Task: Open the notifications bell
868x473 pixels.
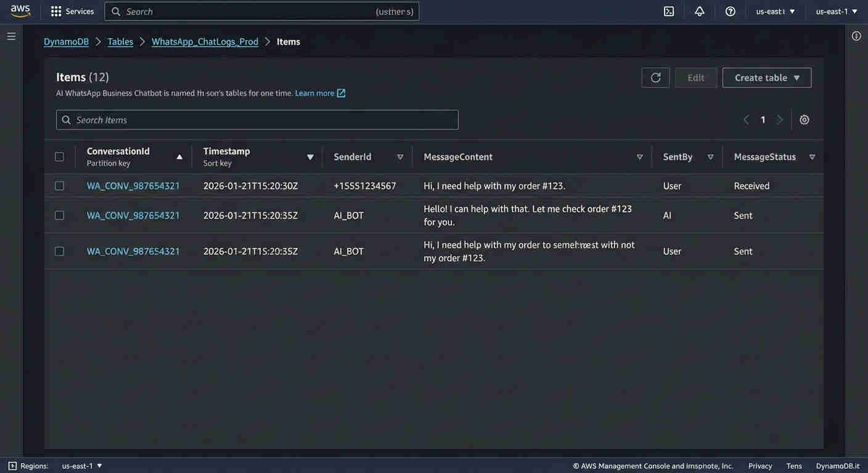Action: coord(700,11)
